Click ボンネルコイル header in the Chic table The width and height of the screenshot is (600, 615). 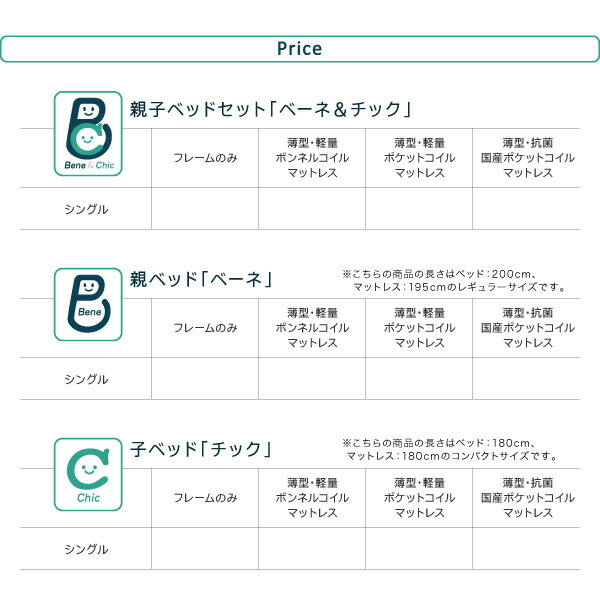pos(312,498)
